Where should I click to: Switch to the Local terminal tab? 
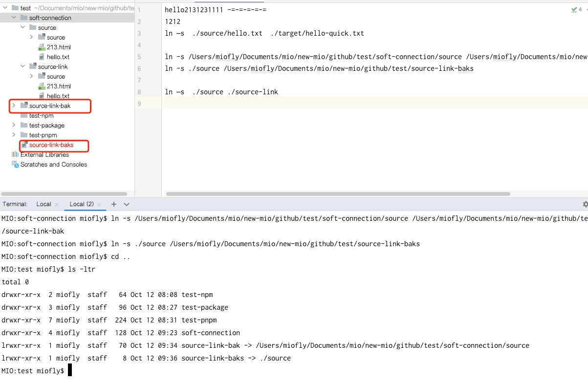pos(44,204)
